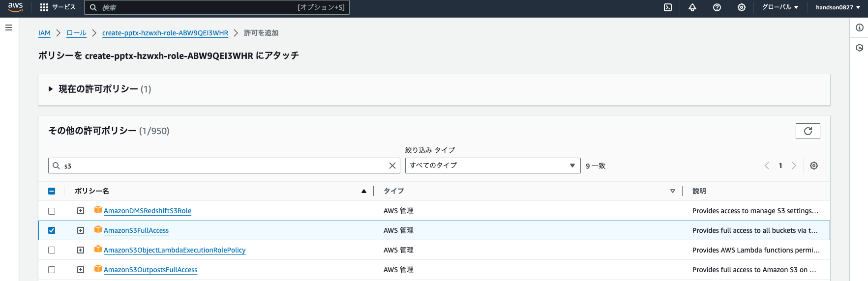
Task: Go to IAM breadcrumb link
Action: click(44, 33)
